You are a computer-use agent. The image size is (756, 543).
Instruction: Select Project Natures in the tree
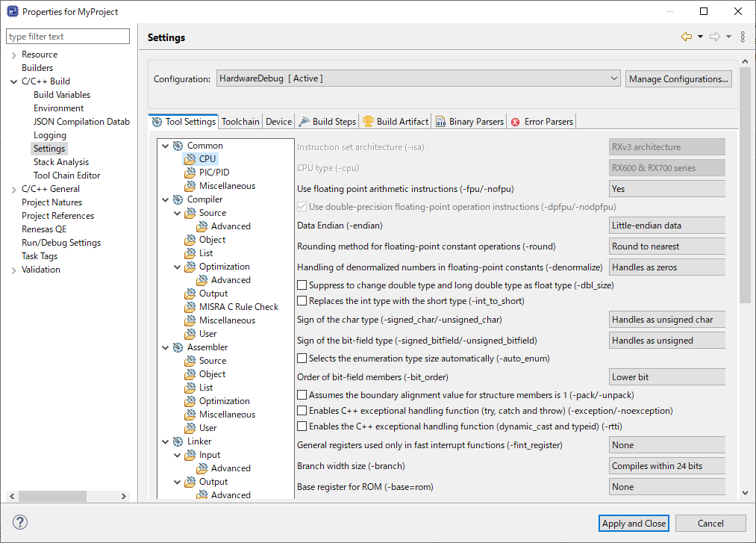(51, 202)
